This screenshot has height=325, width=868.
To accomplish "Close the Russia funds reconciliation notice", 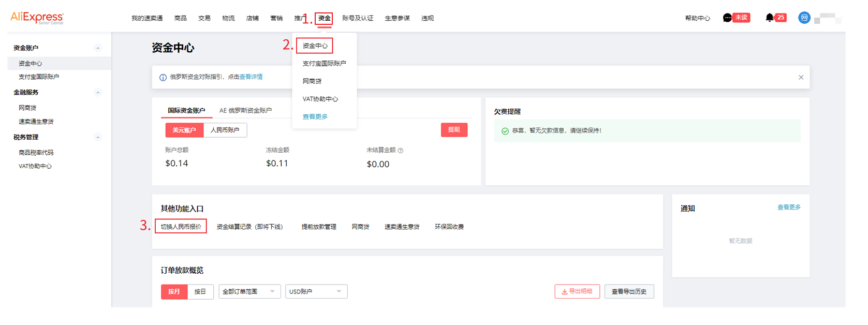I will 801,78.
